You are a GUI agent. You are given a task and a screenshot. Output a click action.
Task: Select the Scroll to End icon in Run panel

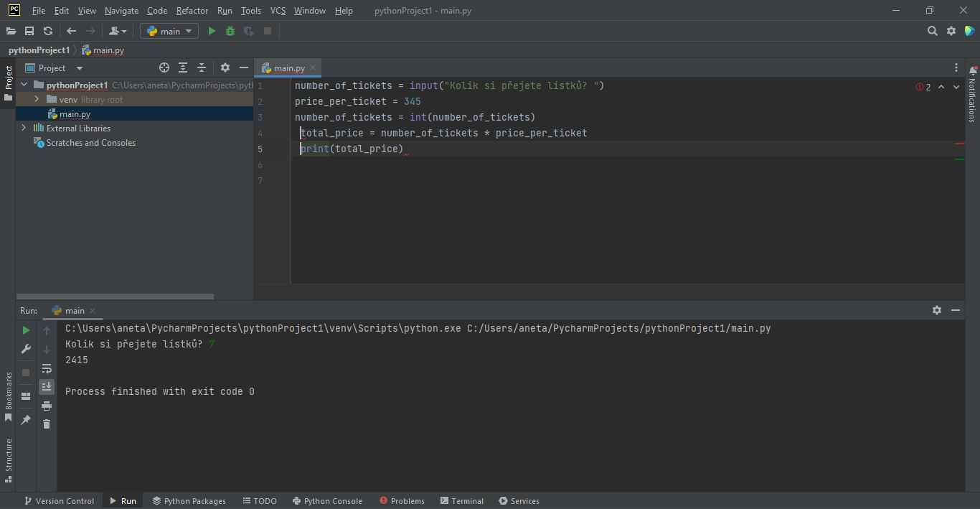[x=47, y=386]
